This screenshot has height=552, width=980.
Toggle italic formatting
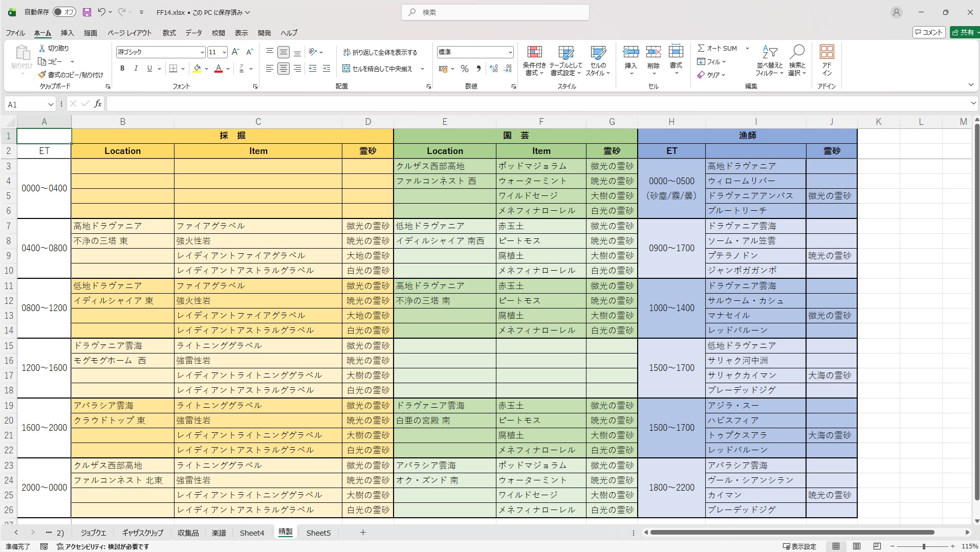tap(136, 69)
